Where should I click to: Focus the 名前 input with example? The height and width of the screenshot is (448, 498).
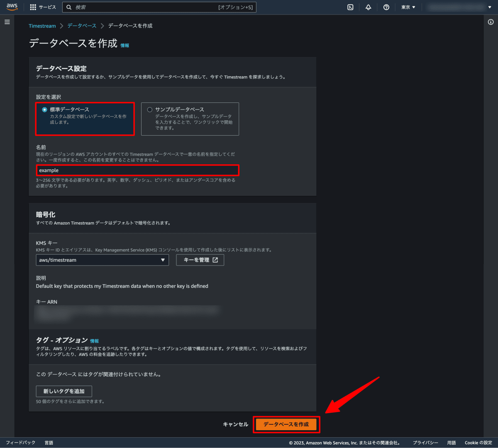coord(137,170)
